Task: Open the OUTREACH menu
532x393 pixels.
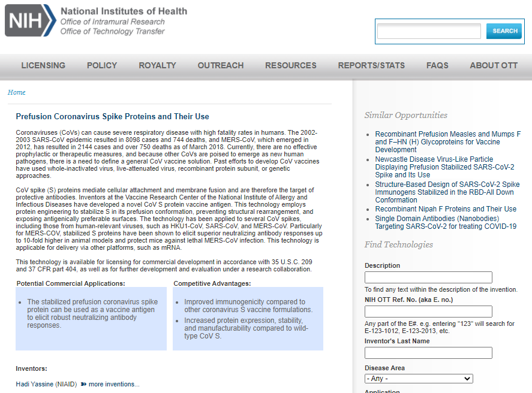Action: (221, 65)
